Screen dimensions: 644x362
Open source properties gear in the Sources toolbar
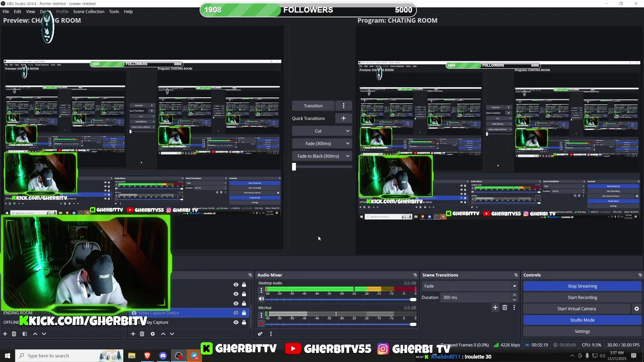pyautogui.click(x=152, y=334)
